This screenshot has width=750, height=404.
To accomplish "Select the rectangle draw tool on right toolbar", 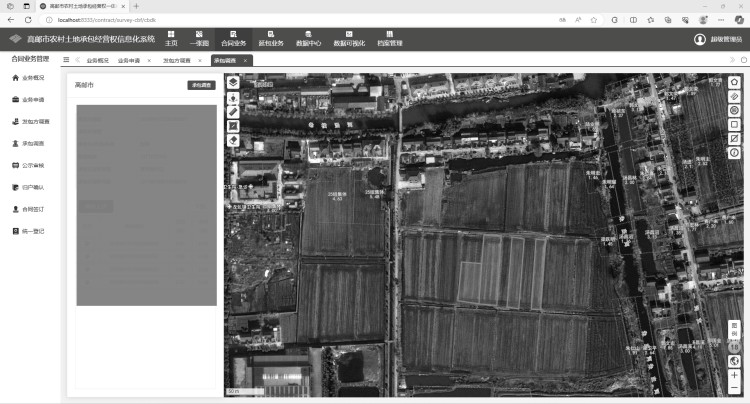I will (734, 124).
